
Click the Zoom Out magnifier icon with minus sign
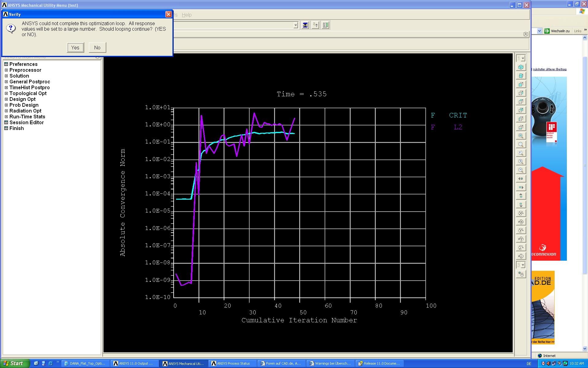tap(521, 170)
